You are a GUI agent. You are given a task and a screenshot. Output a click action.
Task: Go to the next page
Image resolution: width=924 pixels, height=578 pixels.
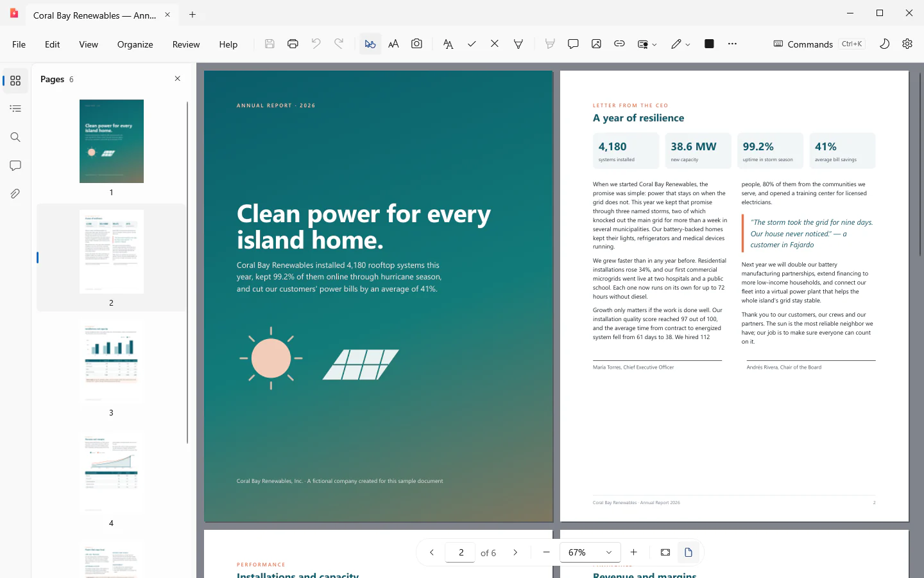tap(515, 552)
